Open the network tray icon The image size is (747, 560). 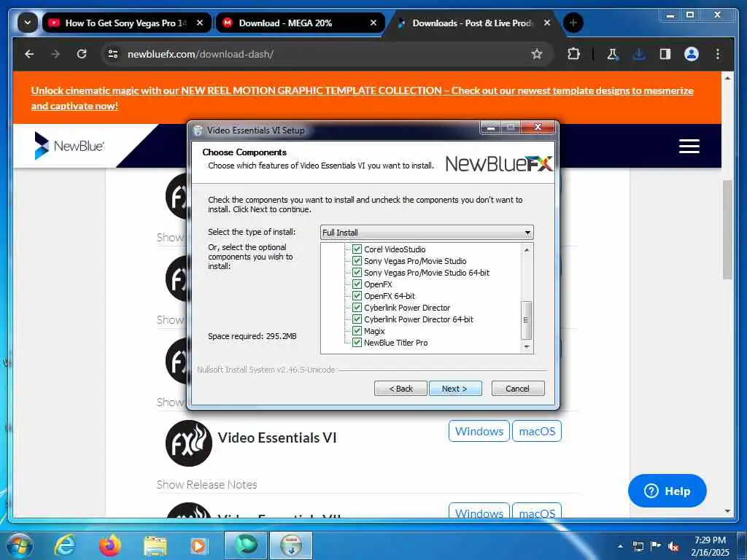click(x=638, y=546)
